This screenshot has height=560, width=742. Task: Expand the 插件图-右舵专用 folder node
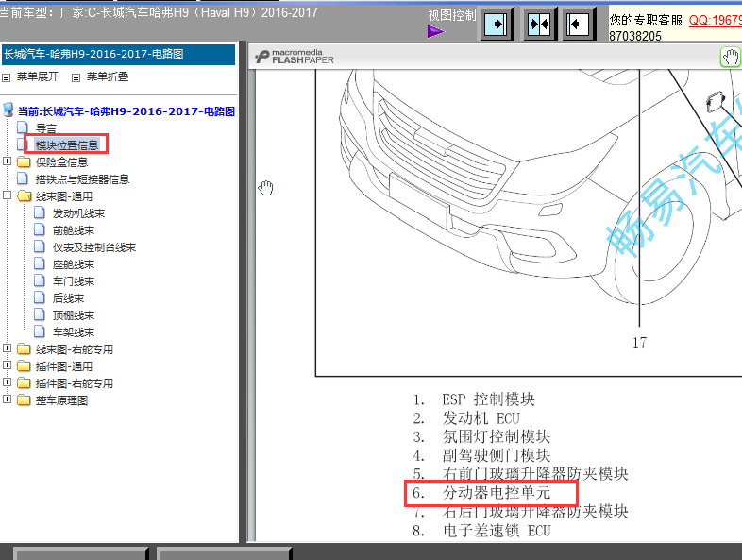[x=8, y=382]
